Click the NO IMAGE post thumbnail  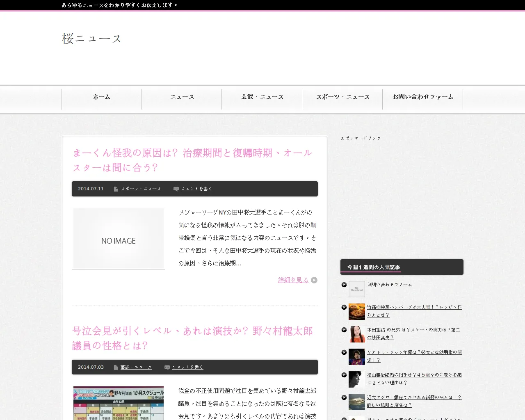[x=119, y=238]
